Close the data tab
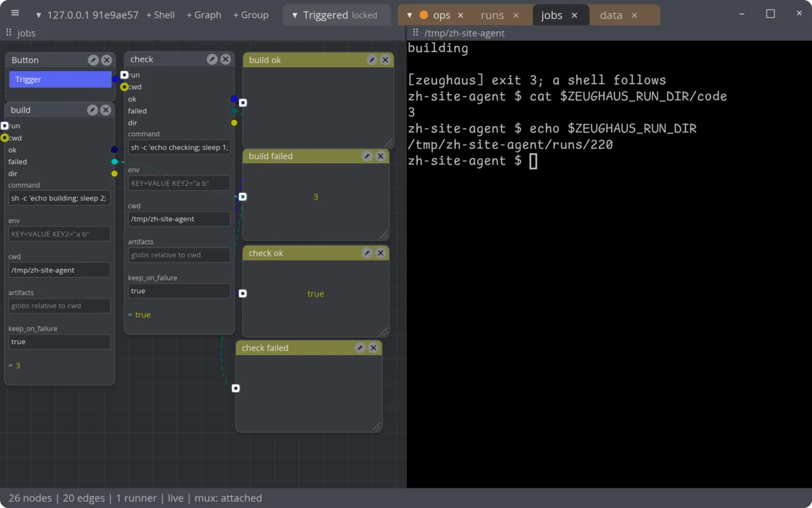The height and width of the screenshot is (508, 812). pos(634,15)
